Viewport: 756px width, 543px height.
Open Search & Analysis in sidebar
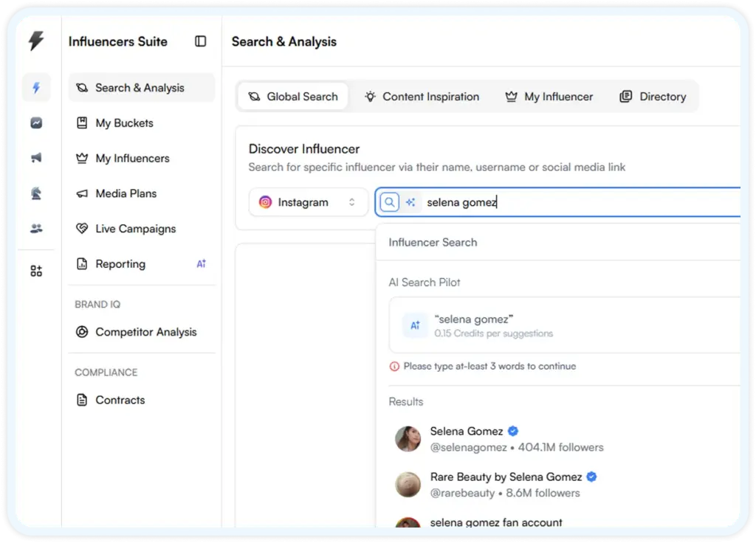click(141, 88)
